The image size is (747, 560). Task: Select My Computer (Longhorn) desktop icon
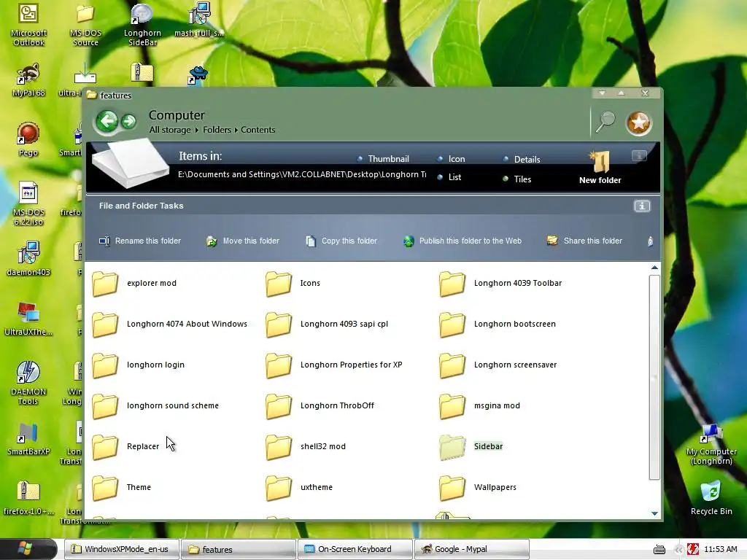click(711, 444)
